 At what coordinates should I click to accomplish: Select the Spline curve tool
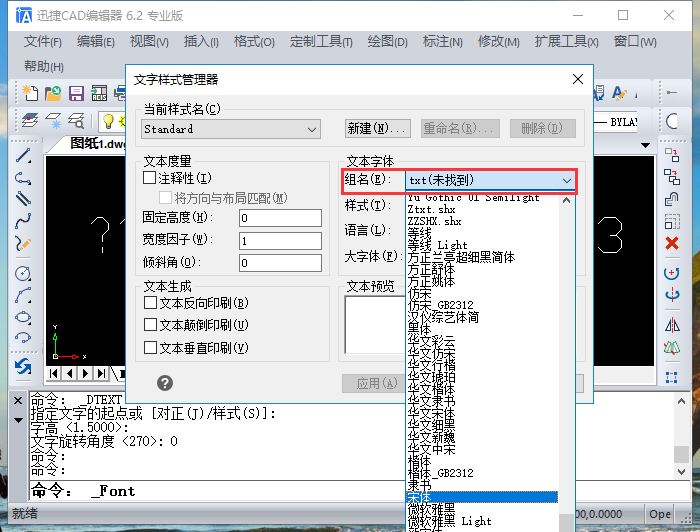(x=23, y=221)
